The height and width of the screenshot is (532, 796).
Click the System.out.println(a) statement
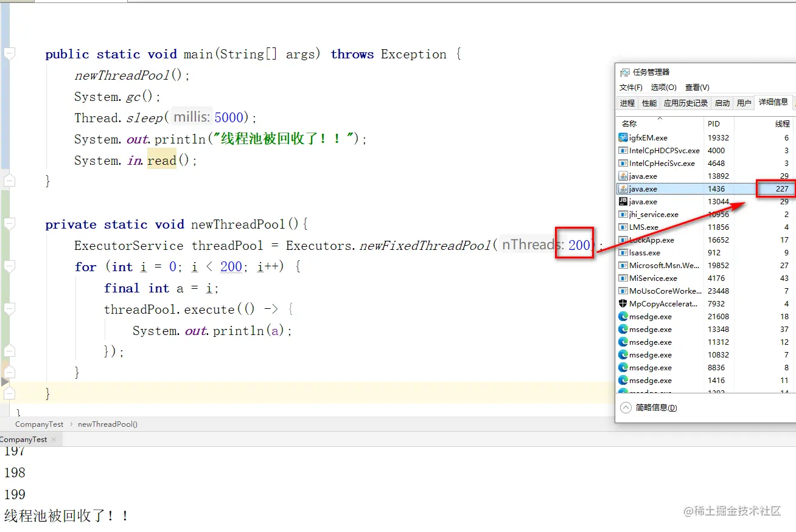pos(212,331)
